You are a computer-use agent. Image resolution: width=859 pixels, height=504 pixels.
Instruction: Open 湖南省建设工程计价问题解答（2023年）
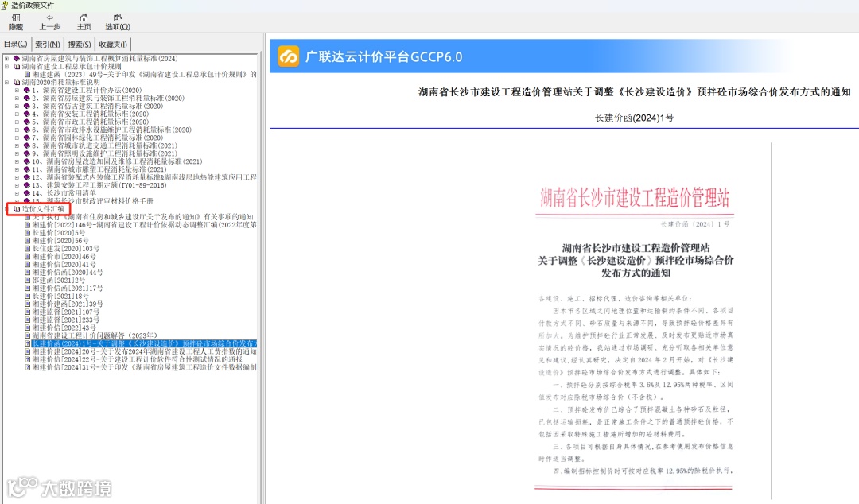(95, 335)
